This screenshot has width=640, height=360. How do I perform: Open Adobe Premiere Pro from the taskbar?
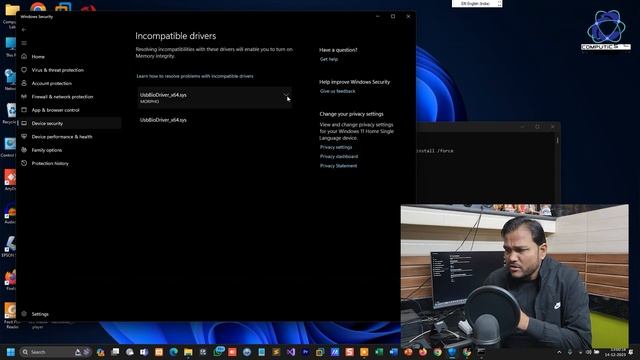(305, 352)
